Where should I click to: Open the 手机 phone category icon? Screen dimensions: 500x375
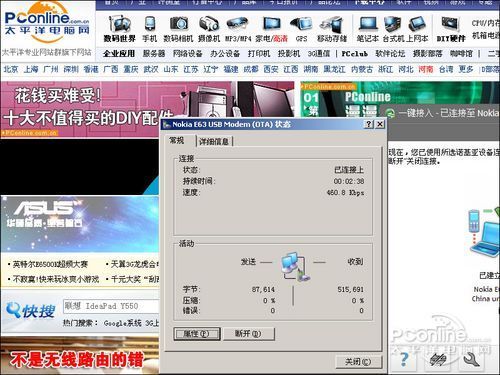point(150,24)
